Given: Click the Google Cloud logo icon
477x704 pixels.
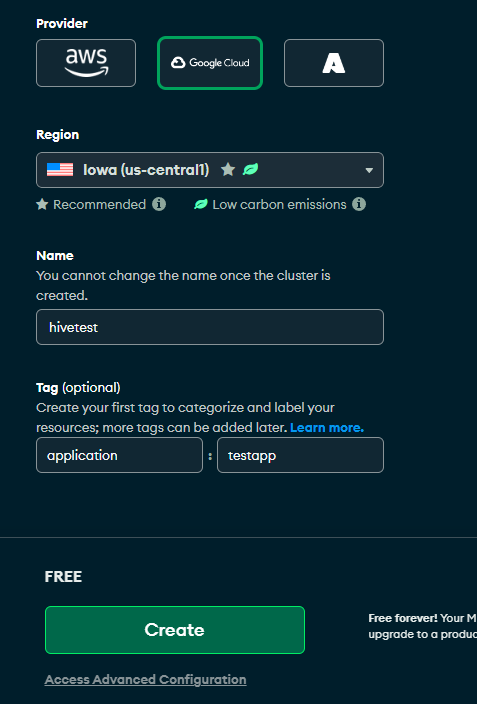Looking at the screenshot, I should tap(178, 63).
